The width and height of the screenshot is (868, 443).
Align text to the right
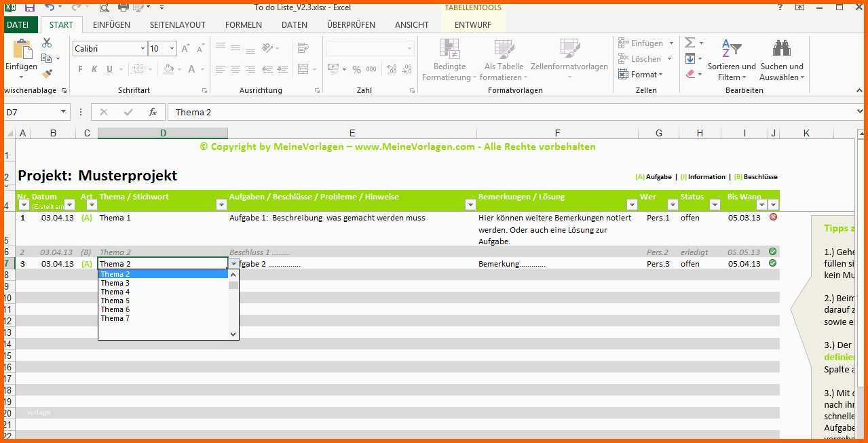tap(250, 69)
